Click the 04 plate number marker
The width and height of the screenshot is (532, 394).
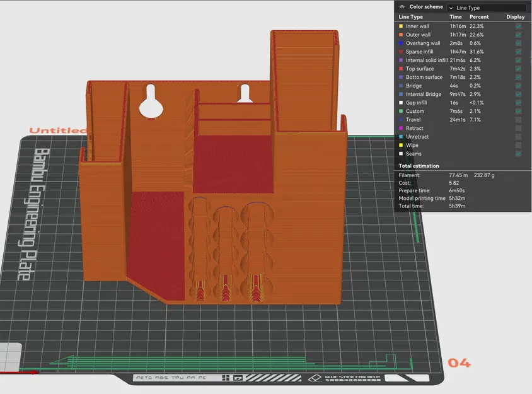pyautogui.click(x=459, y=362)
